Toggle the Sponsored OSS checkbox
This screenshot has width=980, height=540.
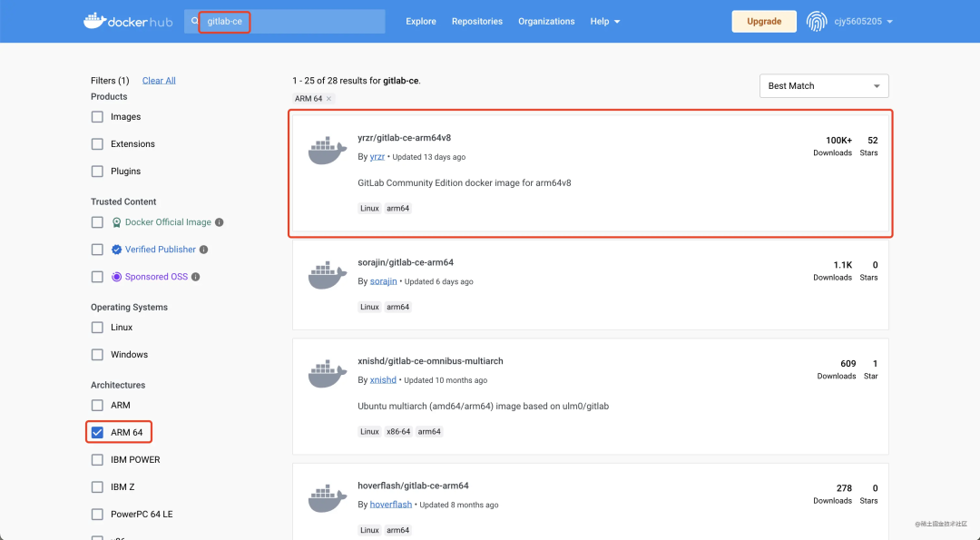(x=97, y=277)
